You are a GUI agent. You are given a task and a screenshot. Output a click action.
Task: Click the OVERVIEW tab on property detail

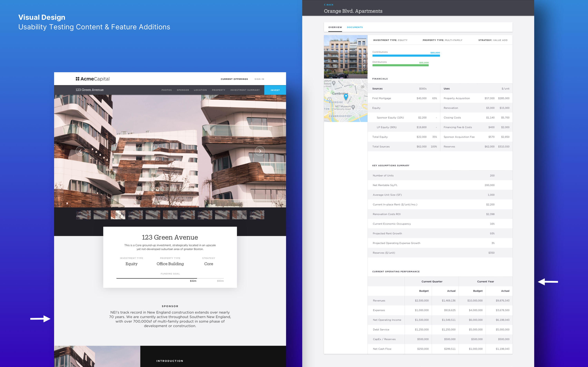(334, 27)
